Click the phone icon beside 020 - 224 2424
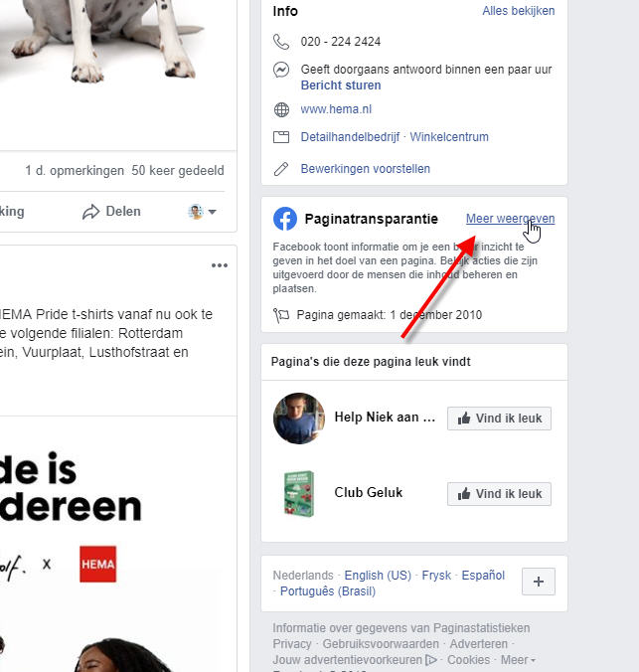The height and width of the screenshot is (672, 639). click(281, 42)
